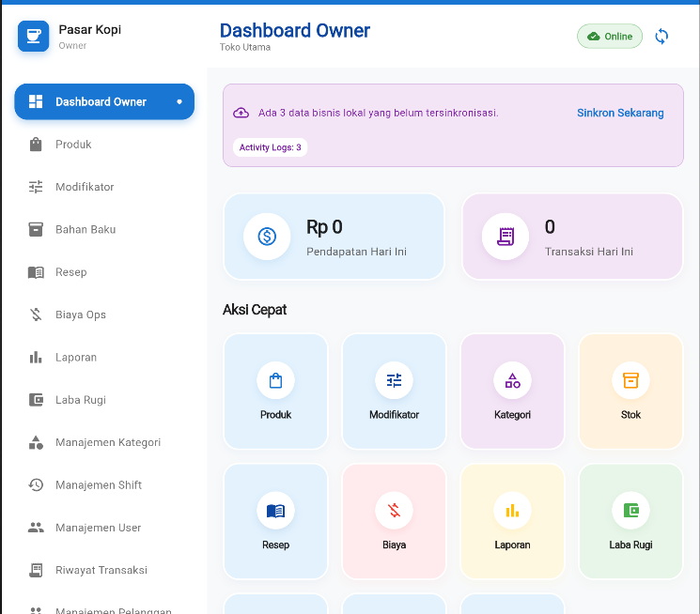Open the Resep quick action icon

coord(276,511)
